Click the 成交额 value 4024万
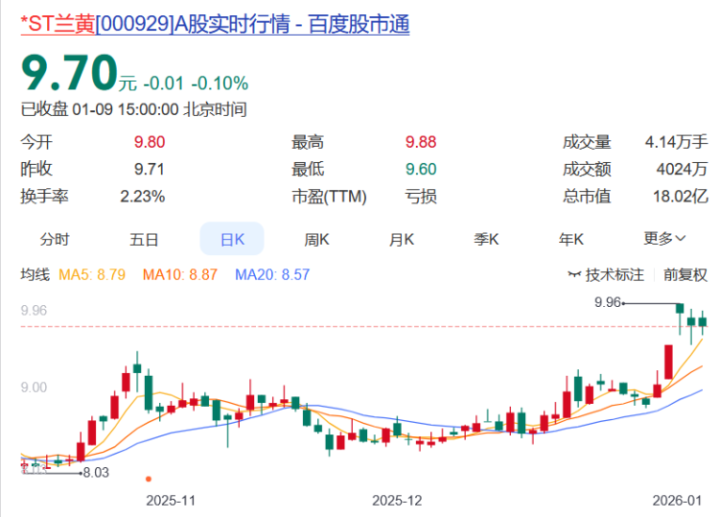 [682, 169]
